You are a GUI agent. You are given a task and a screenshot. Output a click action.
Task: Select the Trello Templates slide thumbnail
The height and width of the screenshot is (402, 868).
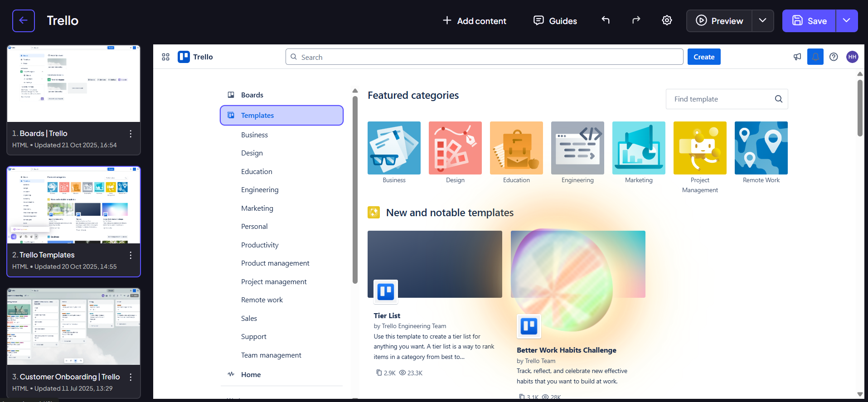tap(73, 205)
